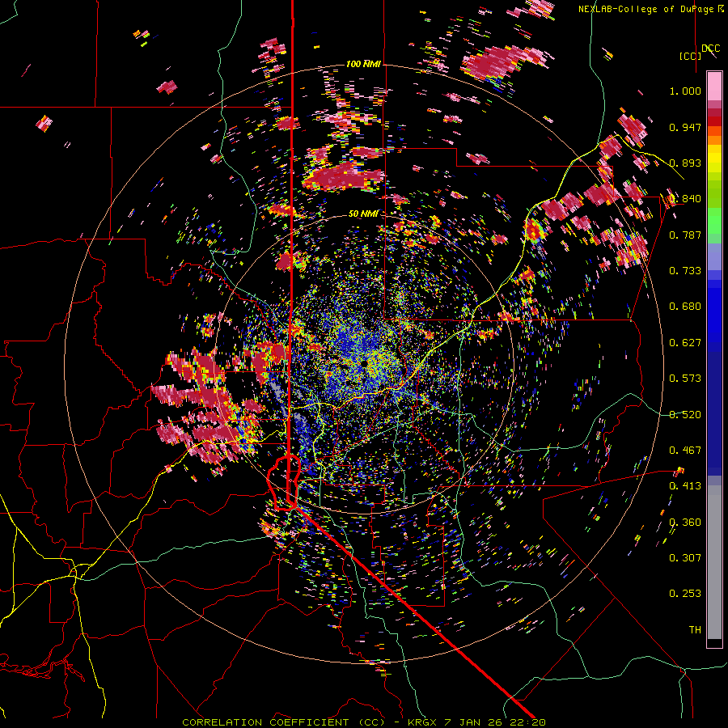Pick the bright green color bar segment

[x=714, y=221]
